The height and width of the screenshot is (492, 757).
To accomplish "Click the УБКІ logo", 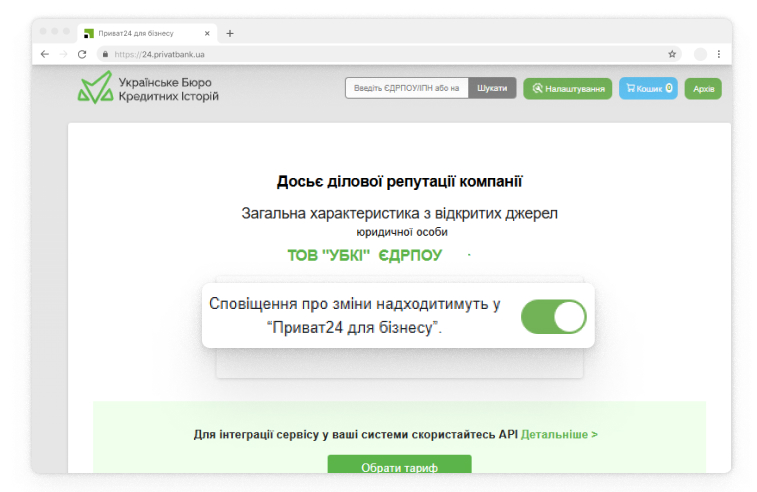I will coord(148,88).
